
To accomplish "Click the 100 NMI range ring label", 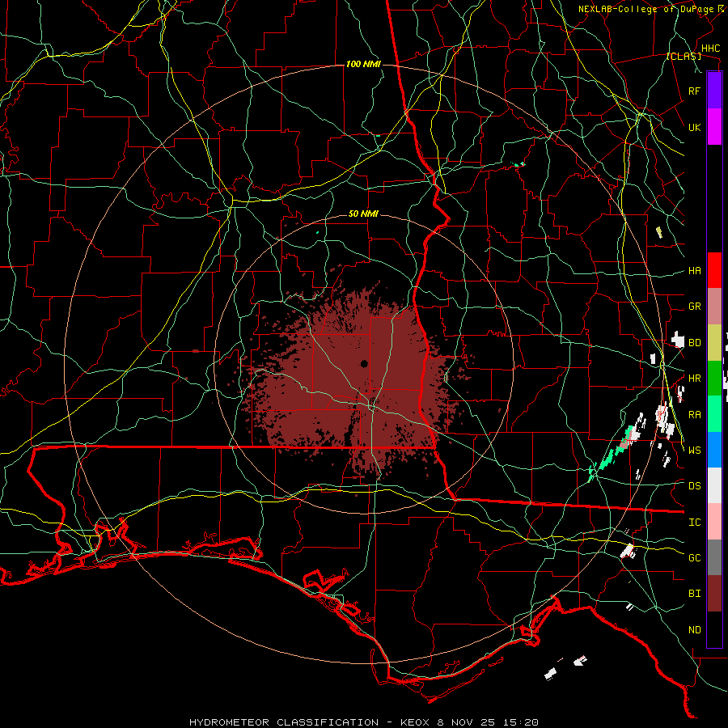I will 363,64.
